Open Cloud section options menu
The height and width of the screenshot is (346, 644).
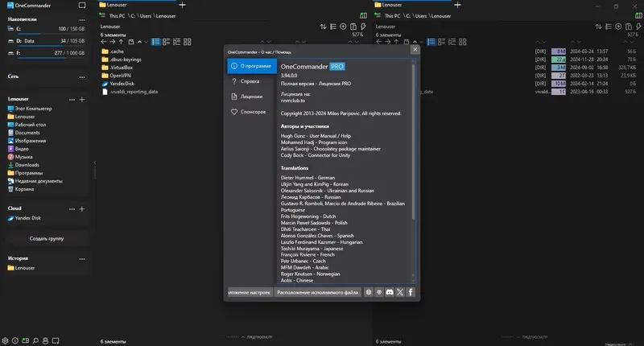pyautogui.click(x=72, y=209)
